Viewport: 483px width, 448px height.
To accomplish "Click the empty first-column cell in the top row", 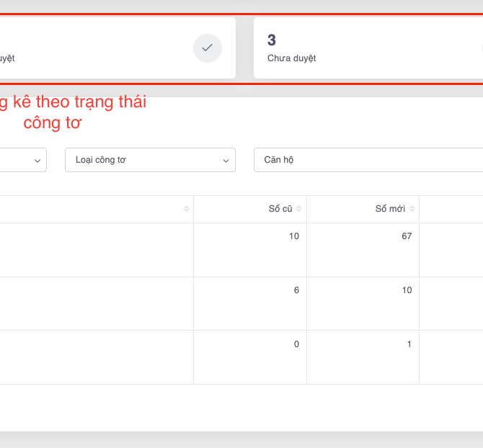I will (x=94, y=250).
